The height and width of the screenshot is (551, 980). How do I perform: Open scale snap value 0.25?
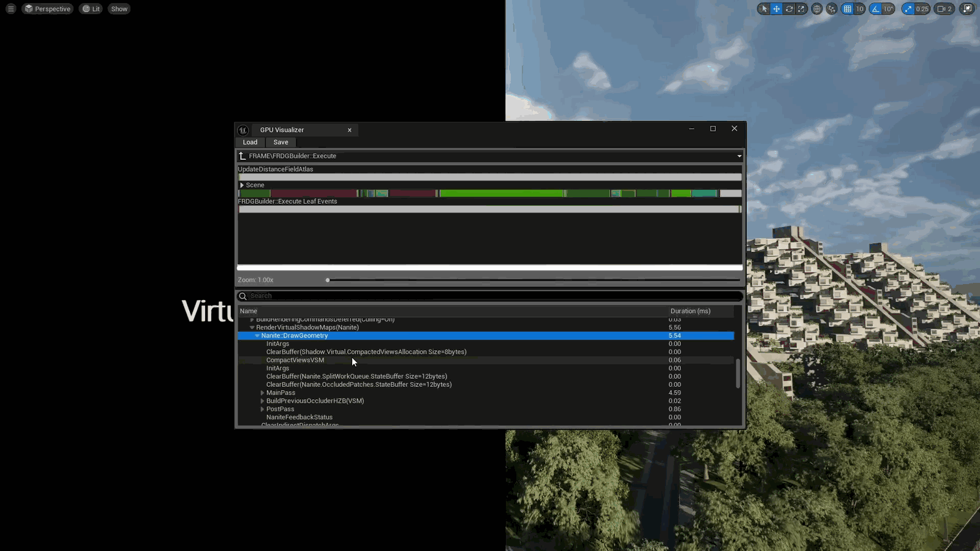pos(922,9)
